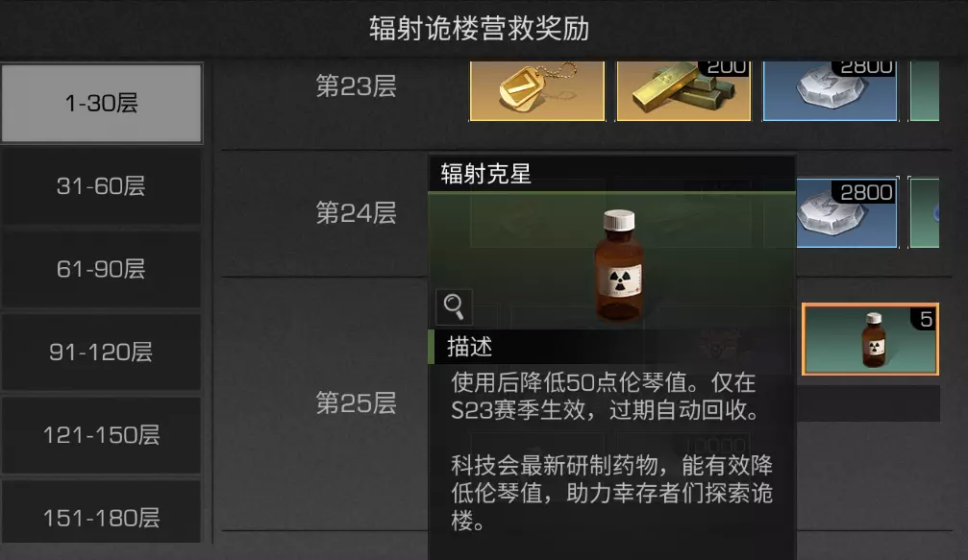Switch to the 91-120层 tab
Screen dimensions: 968x560
click(x=101, y=353)
